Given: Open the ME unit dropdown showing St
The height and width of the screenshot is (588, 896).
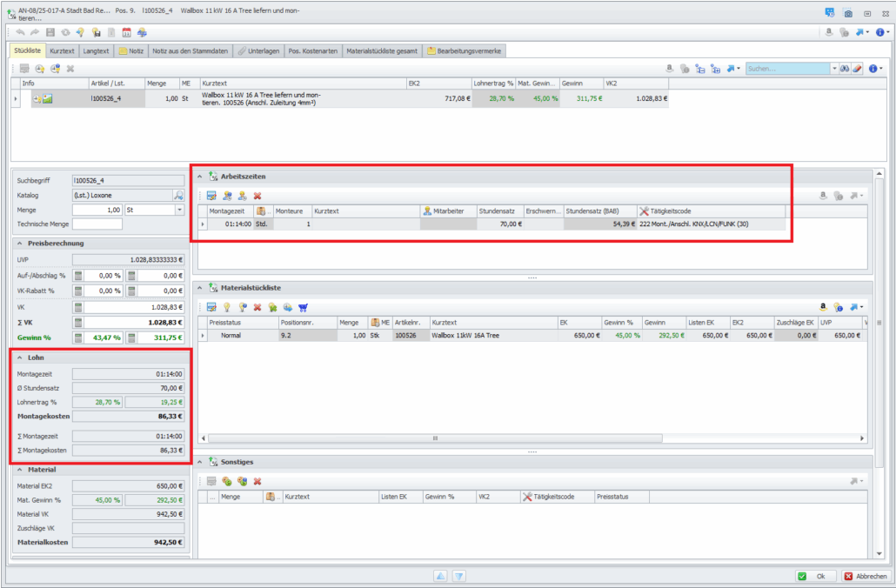Looking at the screenshot, I should (x=179, y=210).
